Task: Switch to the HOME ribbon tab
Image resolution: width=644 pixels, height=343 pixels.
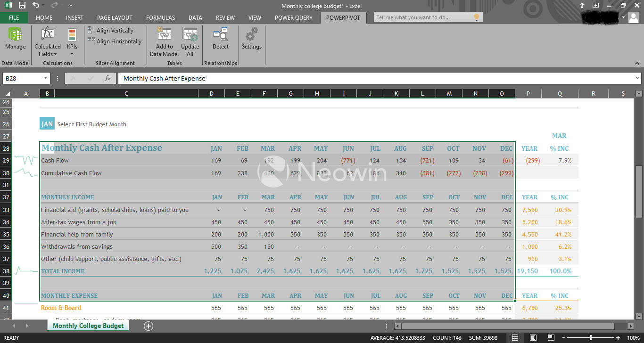Action: pos(44,17)
